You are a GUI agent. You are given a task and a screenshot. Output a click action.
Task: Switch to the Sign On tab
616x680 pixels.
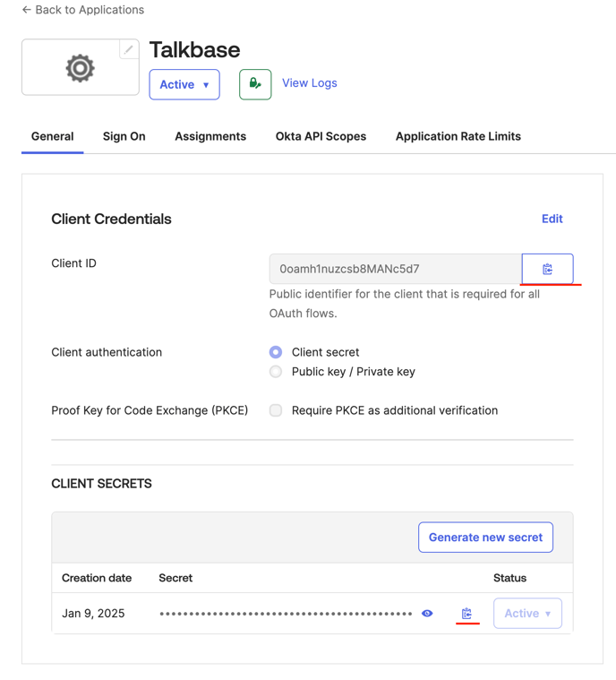[x=124, y=136]
